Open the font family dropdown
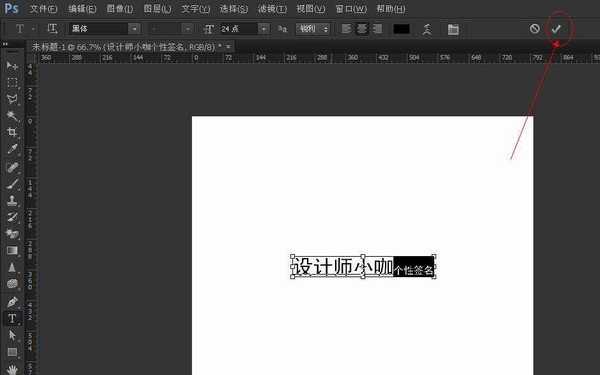 click(x=134, y=29)
